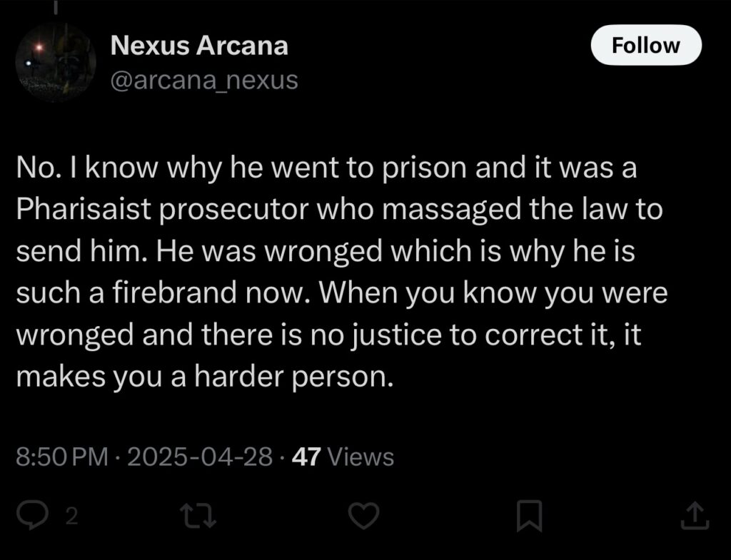Click the phrase "massaged the law" in the tweet
Image resolution: width=731 pixels, height=560 pixels.
point(490,209)
